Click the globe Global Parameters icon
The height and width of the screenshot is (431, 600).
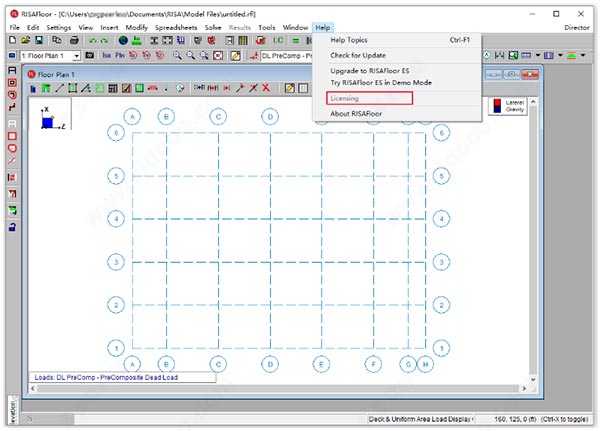[123, 40]
